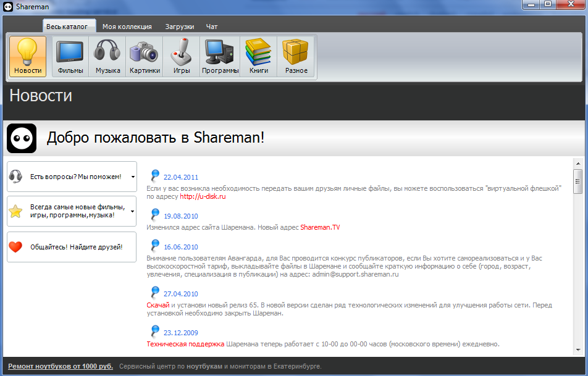
Task: Open the Новости category with lightbulb icon
Action: 28,57
